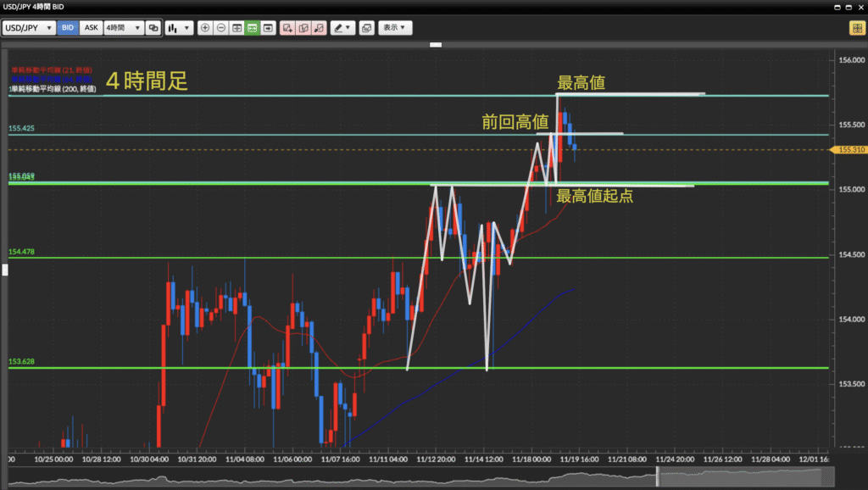This screenshot has height=490, width=868.
Task: Open the chart type bar-style dropdown
Action: click(178, 28)
